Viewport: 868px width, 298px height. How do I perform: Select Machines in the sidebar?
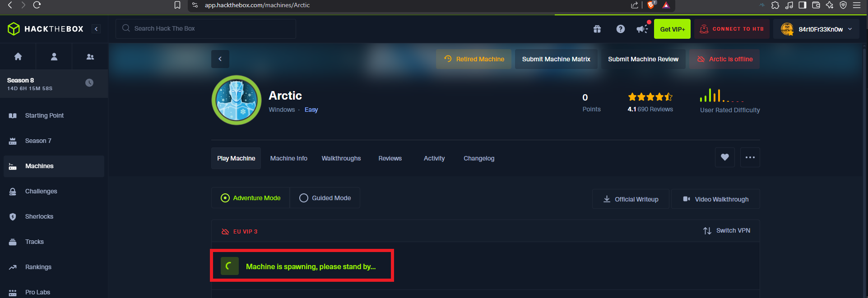pos(54,166)
